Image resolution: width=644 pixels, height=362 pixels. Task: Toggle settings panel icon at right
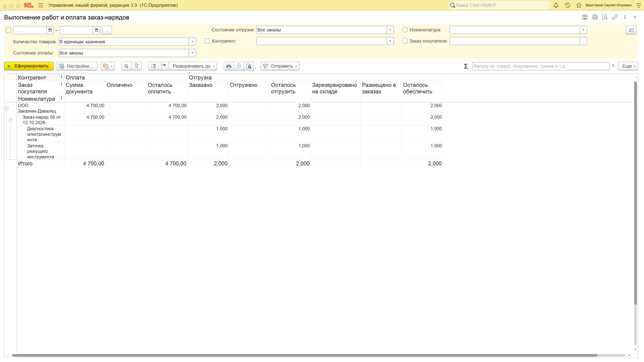pos(631,30)
